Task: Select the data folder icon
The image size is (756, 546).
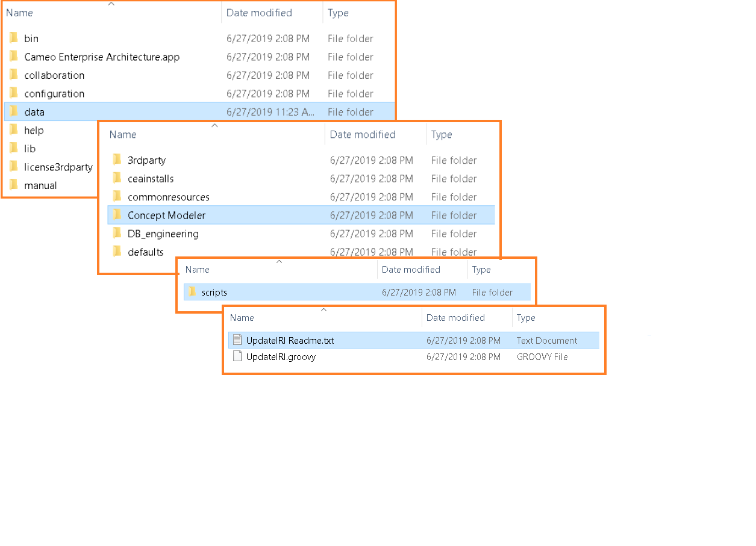Action: click(x=14, y=111)
